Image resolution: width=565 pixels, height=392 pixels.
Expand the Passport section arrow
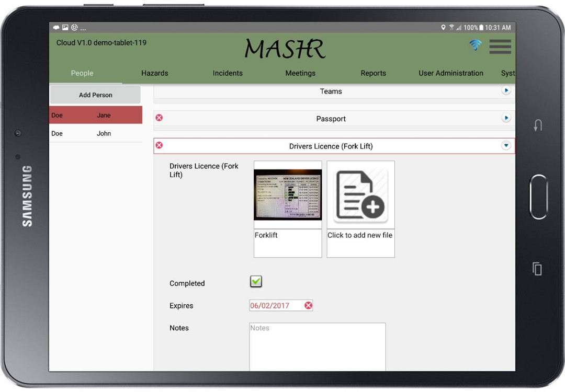[506, 118]
